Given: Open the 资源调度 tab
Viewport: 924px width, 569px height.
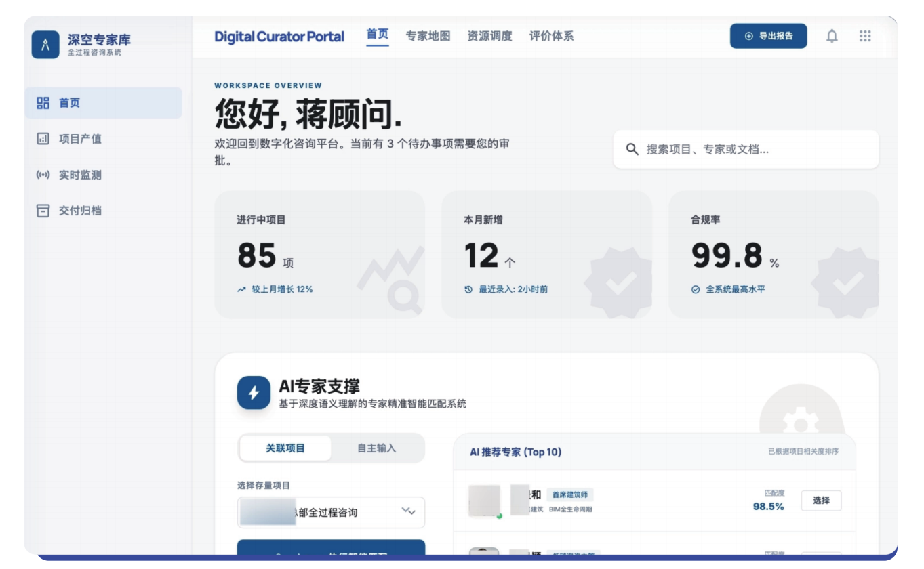Looking at the screenshot, I should point(489,37).
